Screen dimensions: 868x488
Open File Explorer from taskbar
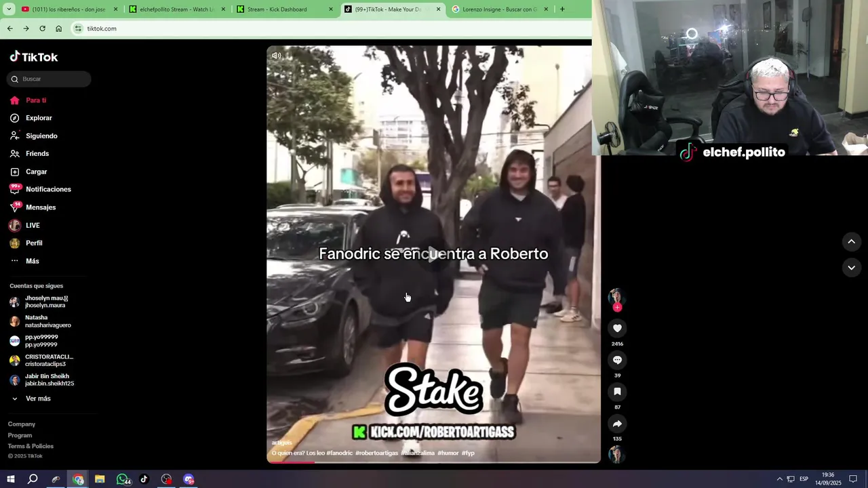click(100, 479)
